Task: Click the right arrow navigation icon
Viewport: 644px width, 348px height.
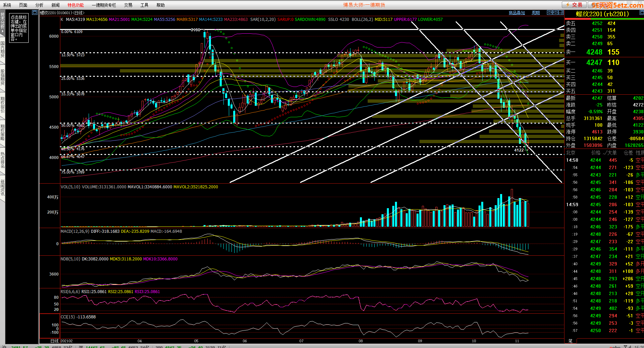Action: [555, 12]
